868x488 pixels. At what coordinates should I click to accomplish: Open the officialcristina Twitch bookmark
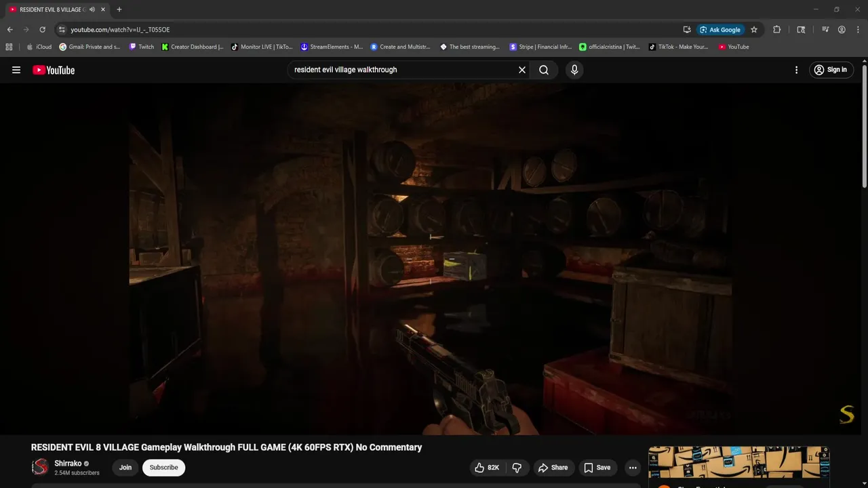[610, 47]
